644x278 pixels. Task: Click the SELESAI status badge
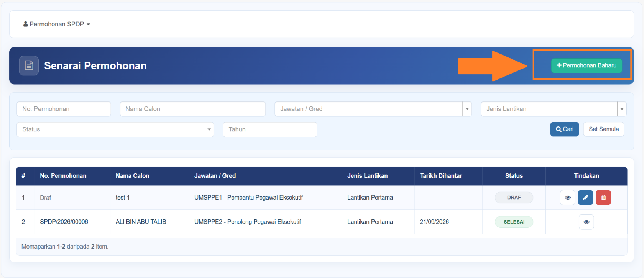[514, 222]
